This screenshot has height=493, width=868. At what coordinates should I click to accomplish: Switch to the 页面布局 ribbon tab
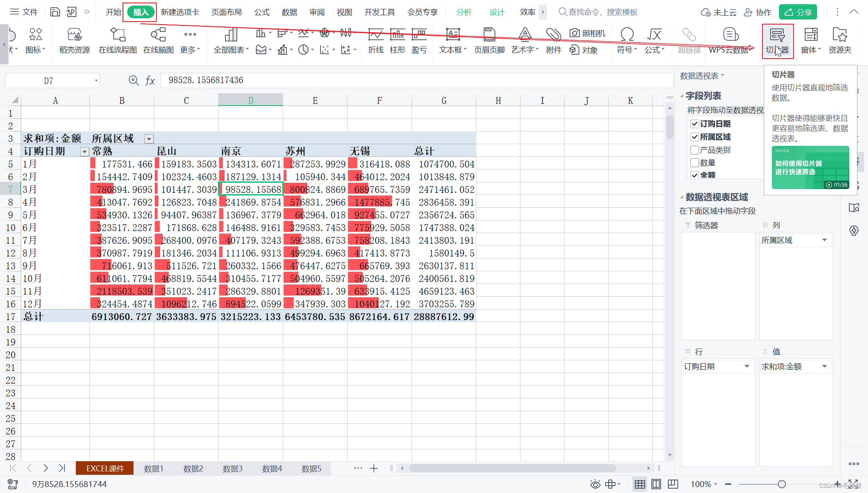pos(226,12)
